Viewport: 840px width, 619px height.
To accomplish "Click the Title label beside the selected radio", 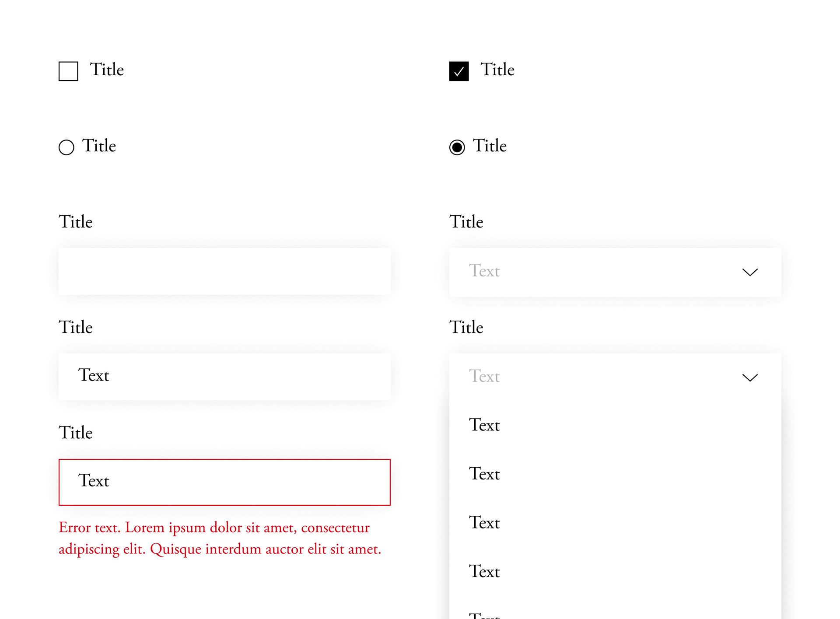I will coord(490,146).
